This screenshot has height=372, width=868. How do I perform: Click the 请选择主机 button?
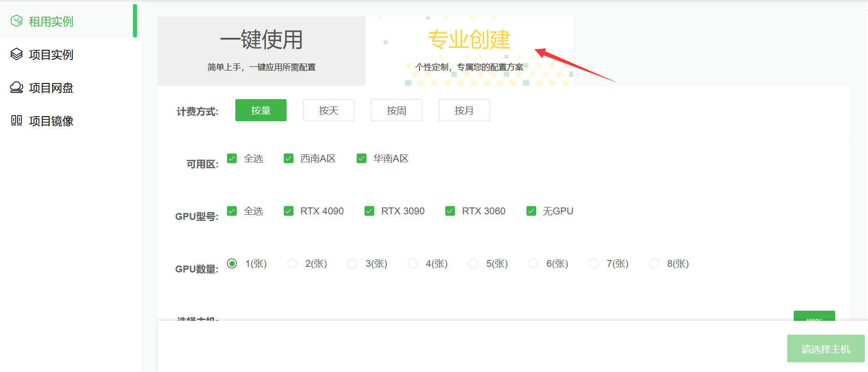coord(826,348)
